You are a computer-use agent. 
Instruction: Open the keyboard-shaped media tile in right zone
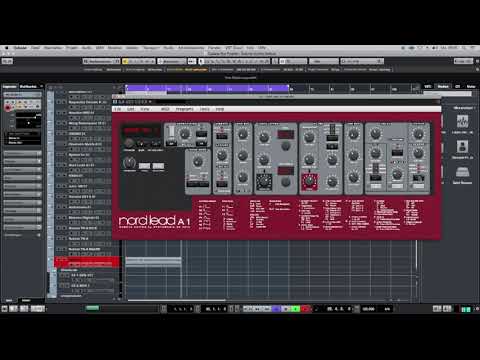462,172
